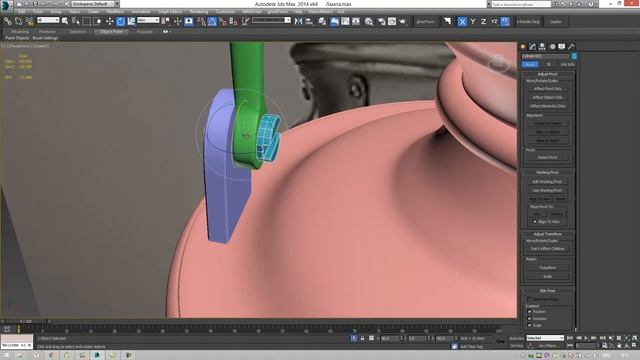Click the Reset Pivot button
Image resolution: width=640 pixels, height=360 pixels.
547,157
